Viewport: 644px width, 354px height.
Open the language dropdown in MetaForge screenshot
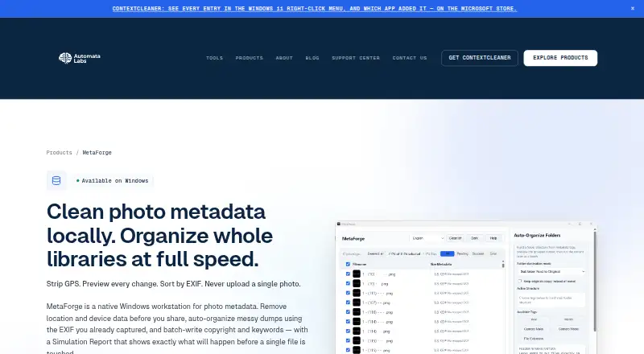pos(427,238)
